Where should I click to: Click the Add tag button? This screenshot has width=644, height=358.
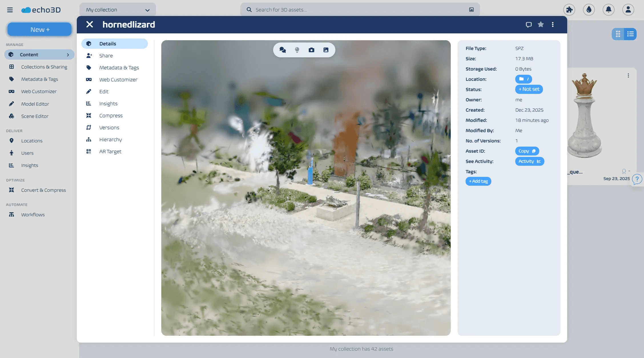478,181
